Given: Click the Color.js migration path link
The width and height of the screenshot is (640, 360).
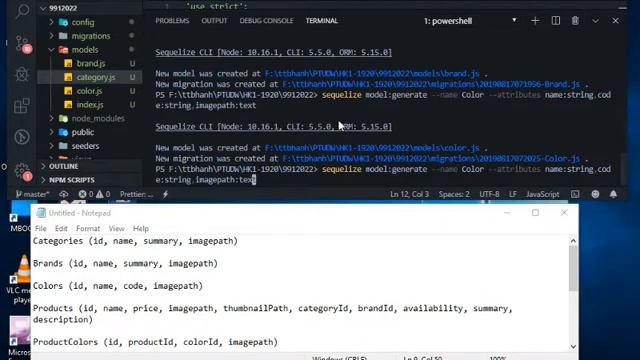Looking at the screenshot, I should click(x=431, y=158).
